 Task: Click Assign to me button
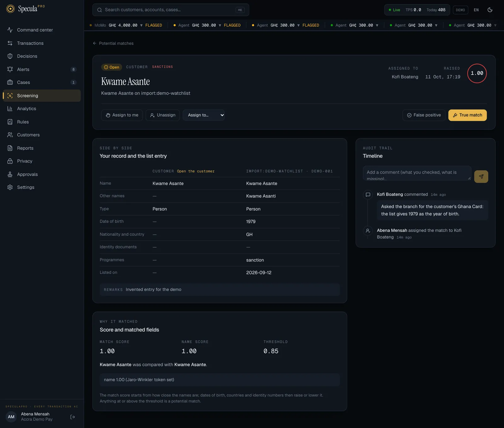(x=122, y=115)
